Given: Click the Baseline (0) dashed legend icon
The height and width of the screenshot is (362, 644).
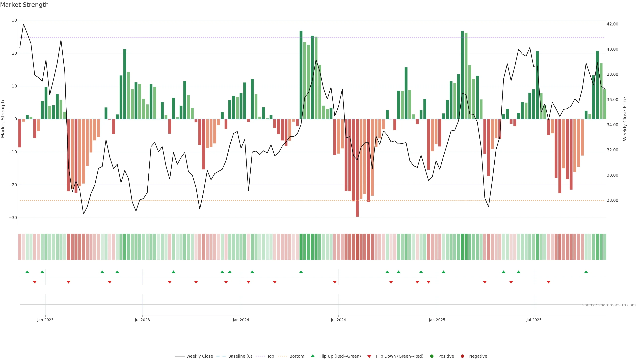Looking at the screenshot, I should (x=221, y=356).
